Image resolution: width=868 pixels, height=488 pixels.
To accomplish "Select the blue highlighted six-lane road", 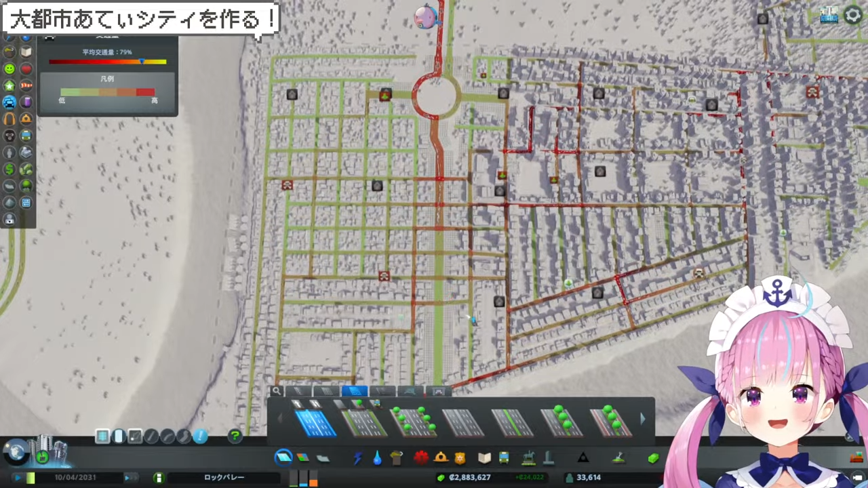I will [315, 422].
